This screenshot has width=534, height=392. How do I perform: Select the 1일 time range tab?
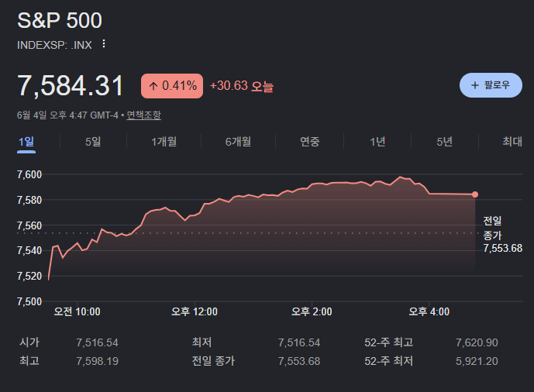tap(26, 141)
